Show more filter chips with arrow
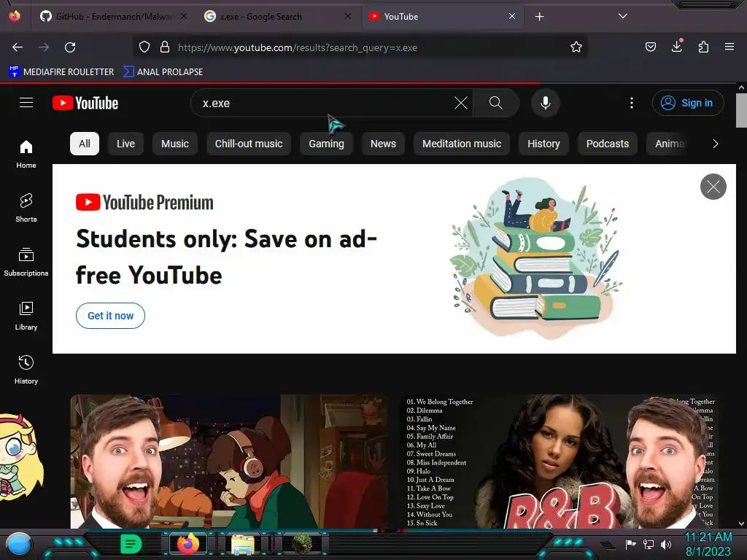747x560 pixels. point(715,144)
